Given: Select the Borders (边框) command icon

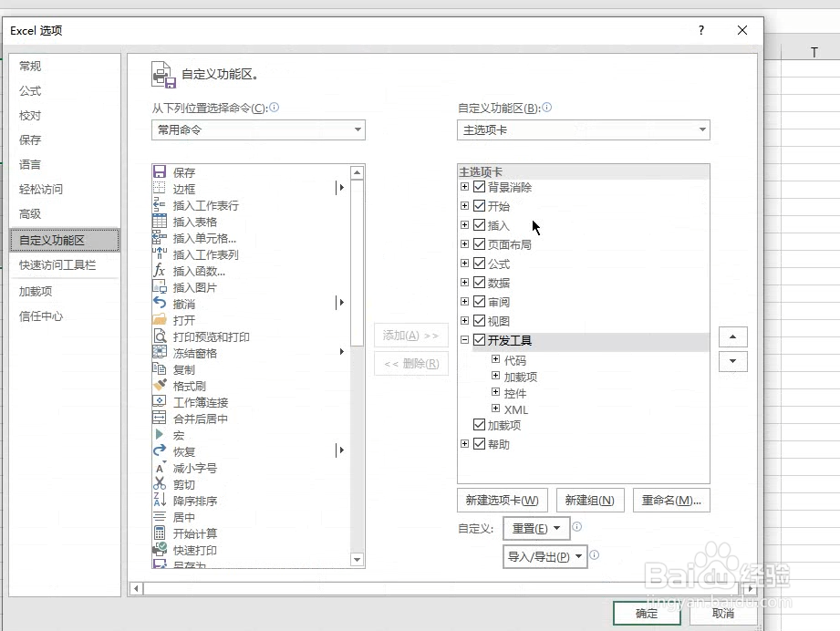Looking at the screenshot, I should 160,188.
